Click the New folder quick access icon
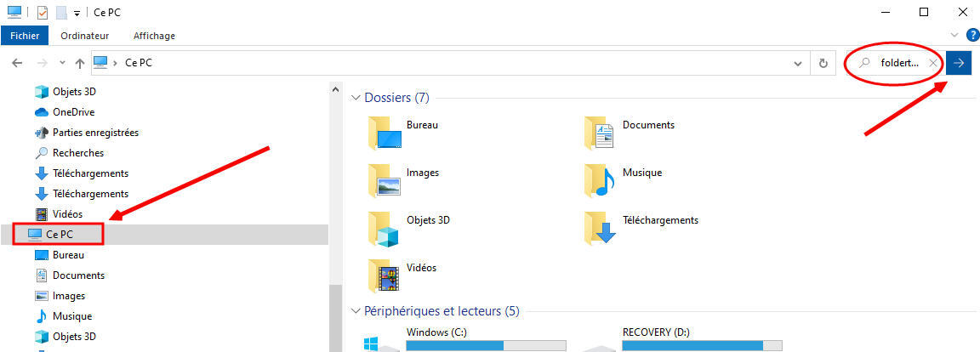This screenshot has width=980, height=352. 61,12
